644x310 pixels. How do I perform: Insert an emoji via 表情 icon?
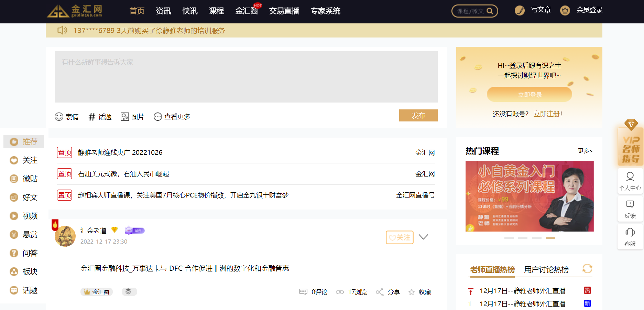tap(59, 117)
